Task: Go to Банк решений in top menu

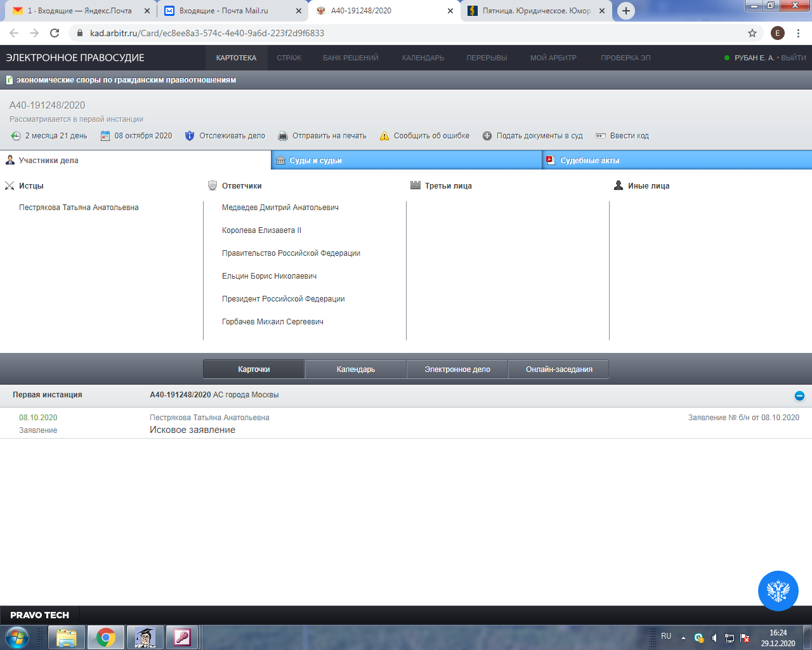Action: (x=350, y=58)
